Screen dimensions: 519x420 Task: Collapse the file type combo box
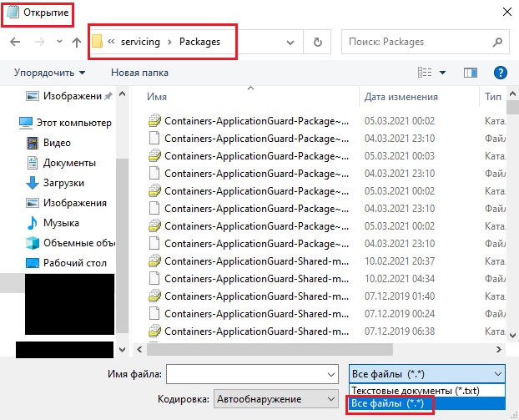pyautogui.click(x=427, y=374)
